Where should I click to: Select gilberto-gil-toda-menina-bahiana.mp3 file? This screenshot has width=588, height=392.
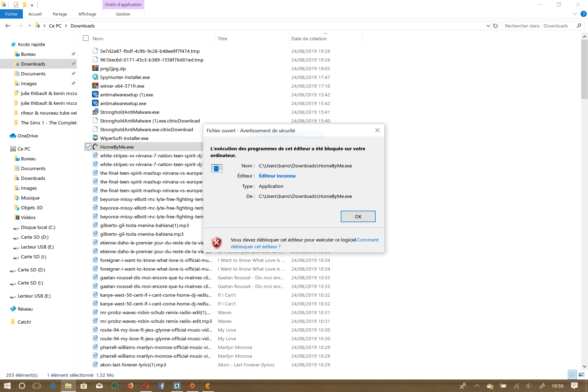point(142,234)
